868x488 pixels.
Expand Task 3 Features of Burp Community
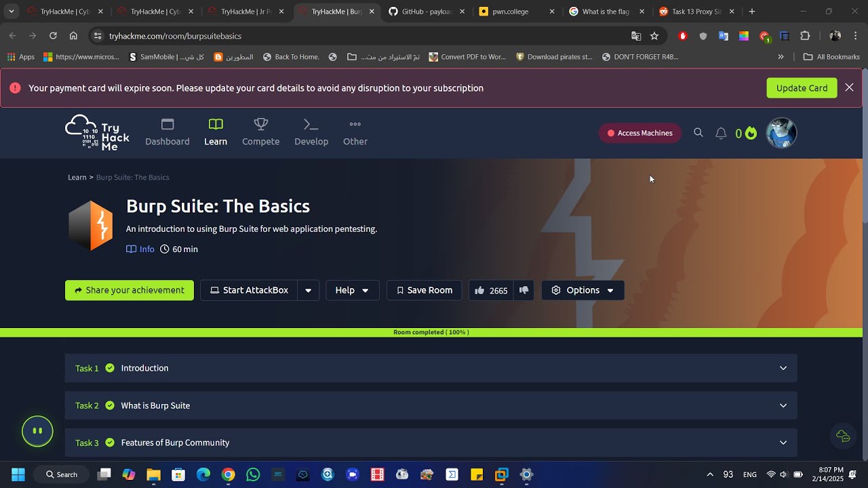tap(431, 443)
